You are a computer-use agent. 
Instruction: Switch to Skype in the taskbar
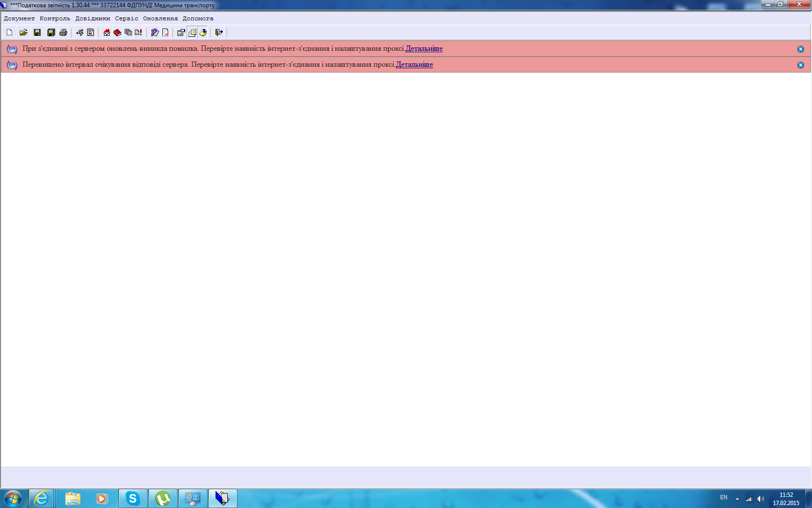click(133, 498)
